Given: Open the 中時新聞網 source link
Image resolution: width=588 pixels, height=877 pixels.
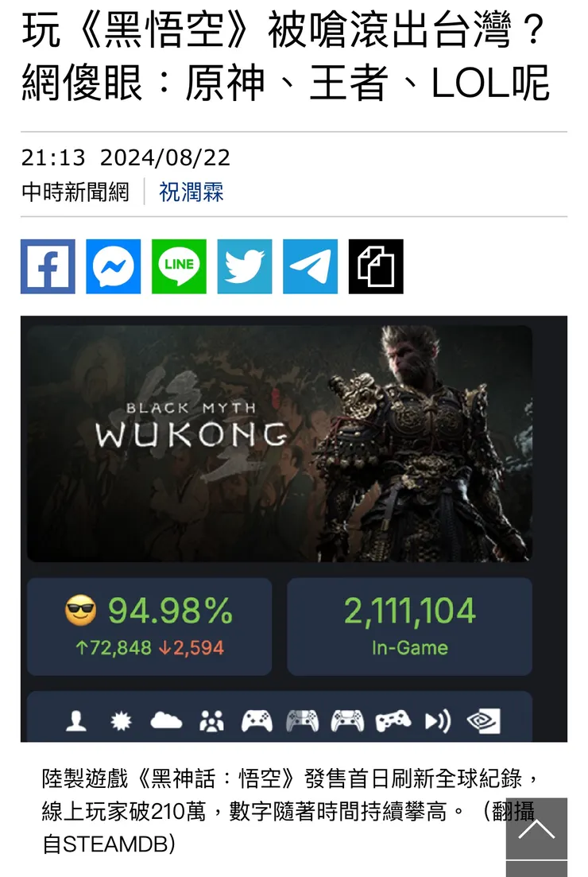Looking at the screenshot, I should coord(75,192).
